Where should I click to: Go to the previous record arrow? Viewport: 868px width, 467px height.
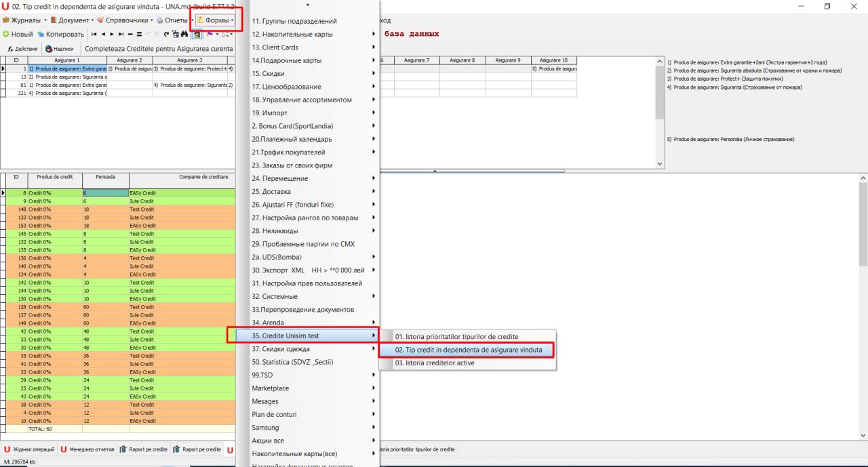[103, 34]
